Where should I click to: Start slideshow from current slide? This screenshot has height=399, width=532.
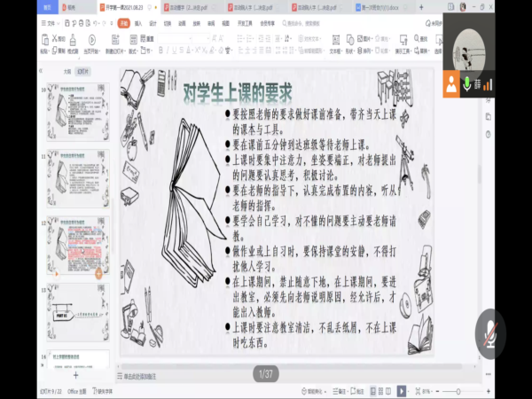coord(92,41)
